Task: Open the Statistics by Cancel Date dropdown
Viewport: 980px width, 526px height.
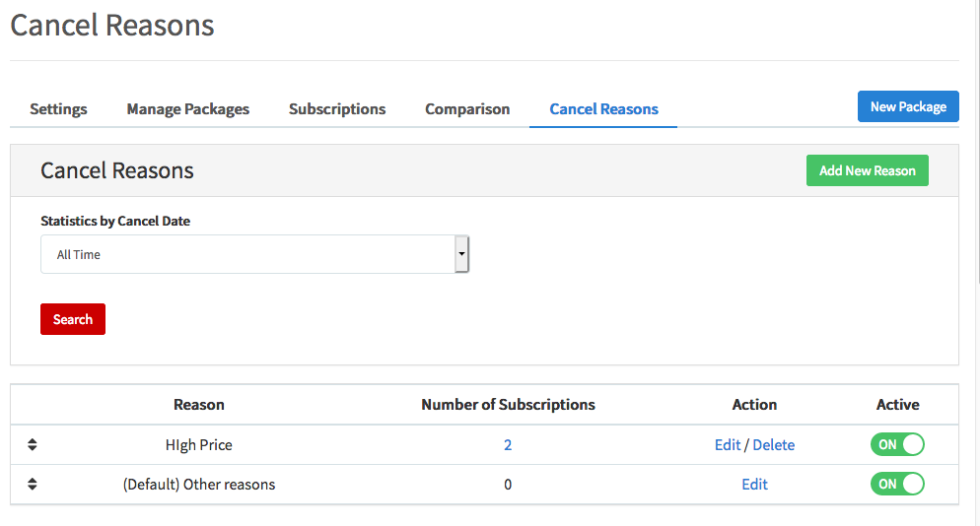Action: point(254,254)
